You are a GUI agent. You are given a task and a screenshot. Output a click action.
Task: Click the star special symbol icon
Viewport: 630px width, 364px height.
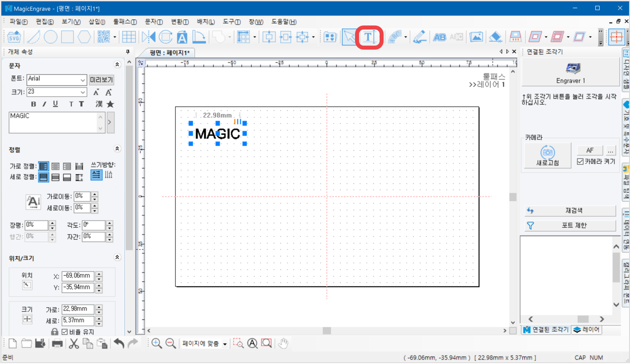[110, 104]
